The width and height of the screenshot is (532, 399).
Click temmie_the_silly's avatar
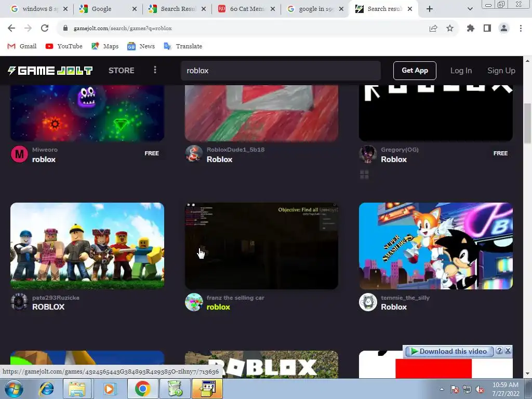pyautogui.click(x=368, y=302)
